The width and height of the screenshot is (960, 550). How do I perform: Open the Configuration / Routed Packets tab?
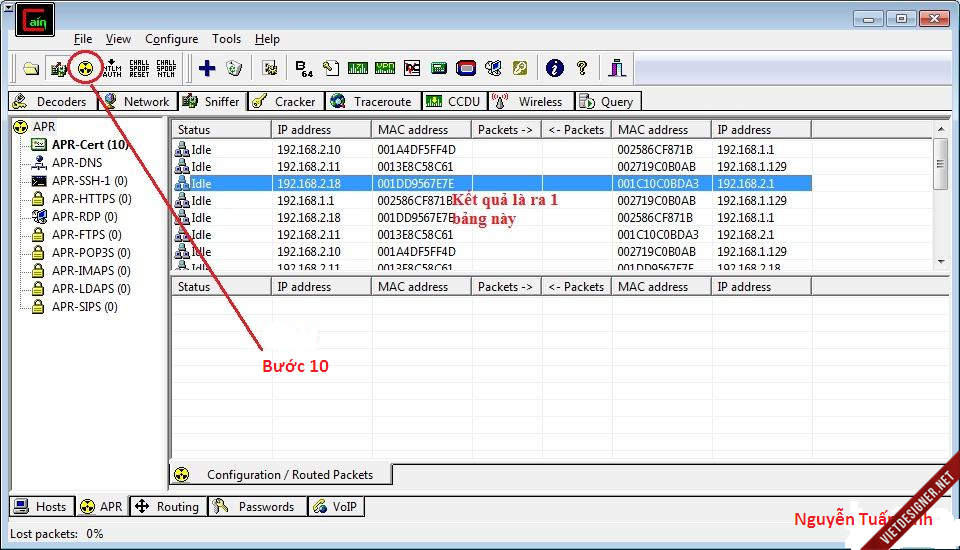coord(280,475)
